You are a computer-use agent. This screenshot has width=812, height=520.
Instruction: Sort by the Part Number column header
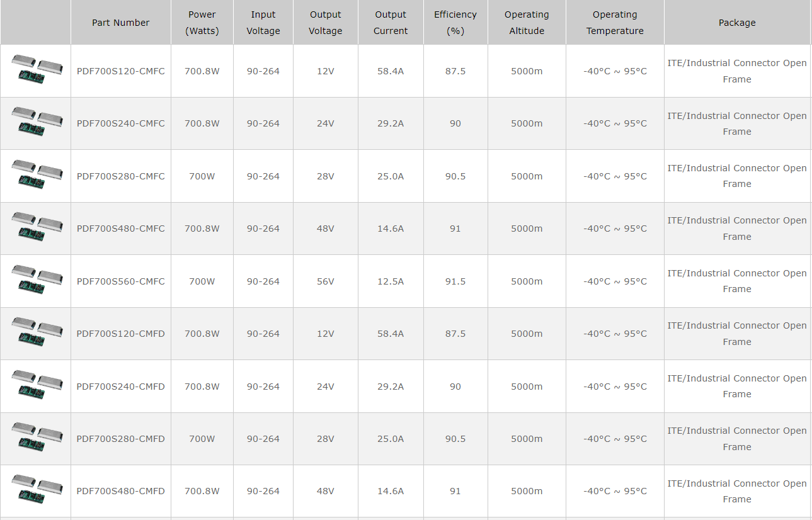tap(120, 23)
